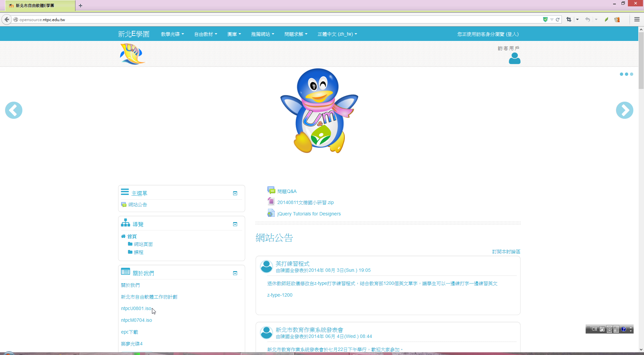Image resolution: width=644 pixels, height=355 pixels.
Task: Toggle the 英 Chinese/English input mode
Action: click(x=609, y=329)
